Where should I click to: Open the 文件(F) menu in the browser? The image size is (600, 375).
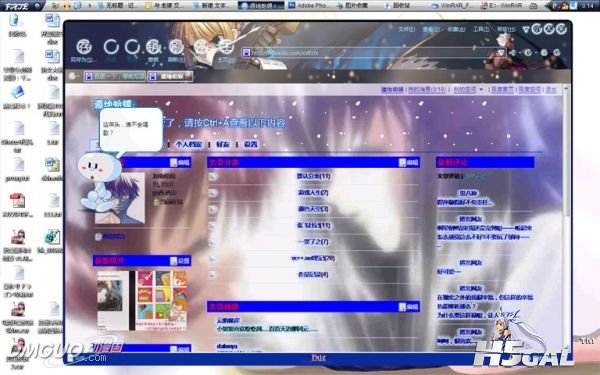[406, 29]
